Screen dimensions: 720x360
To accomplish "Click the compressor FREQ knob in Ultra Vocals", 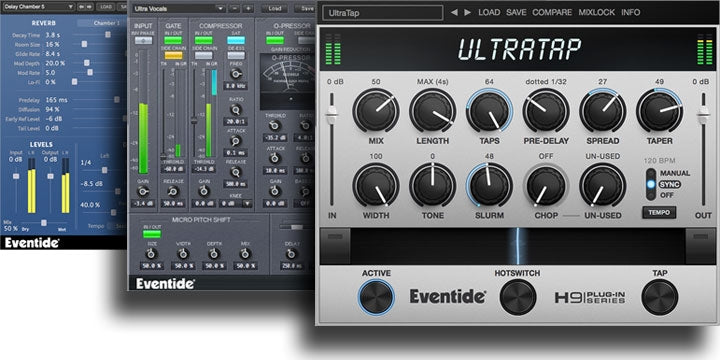I will [236, 74].
